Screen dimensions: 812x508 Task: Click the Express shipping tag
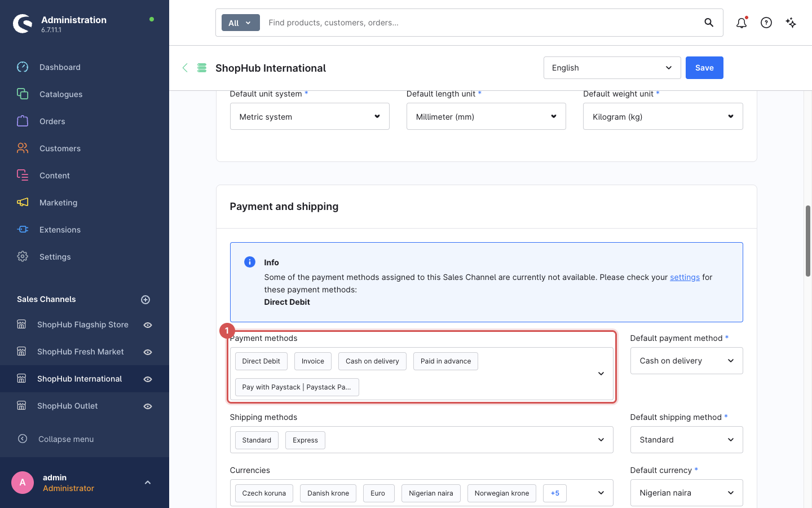click(305, 440)
